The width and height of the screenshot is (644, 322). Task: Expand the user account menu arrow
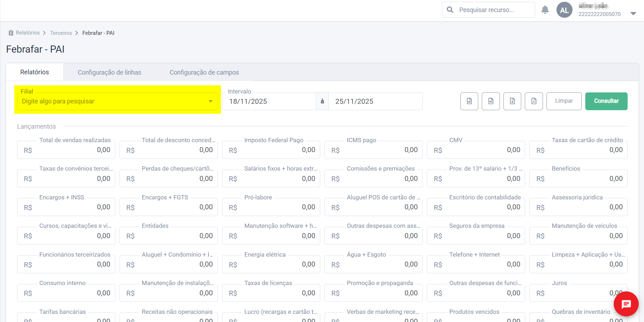633,14
